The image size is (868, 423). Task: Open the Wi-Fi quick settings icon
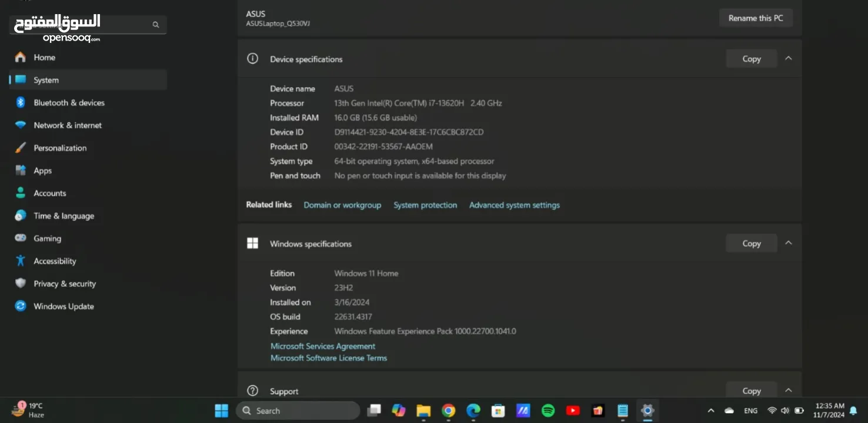[x=772, y=411]
